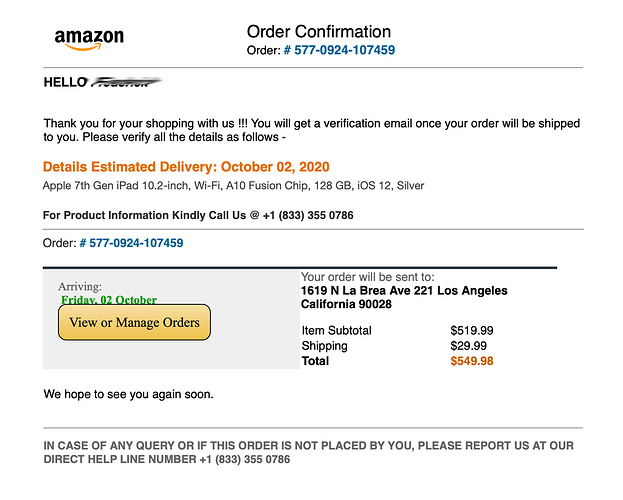Click the orange Estimated Delivery heading
This screenshot has height=500, width=623.
tap(186, 166)
